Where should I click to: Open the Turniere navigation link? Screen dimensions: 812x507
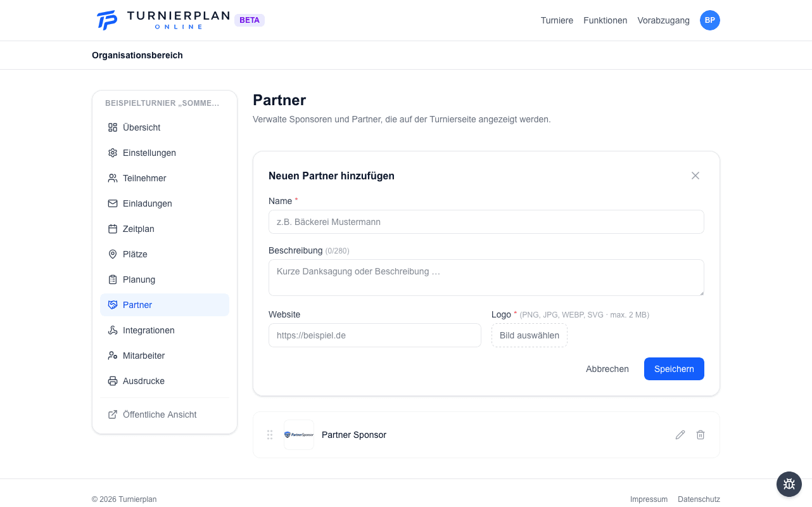coord(557,20)
